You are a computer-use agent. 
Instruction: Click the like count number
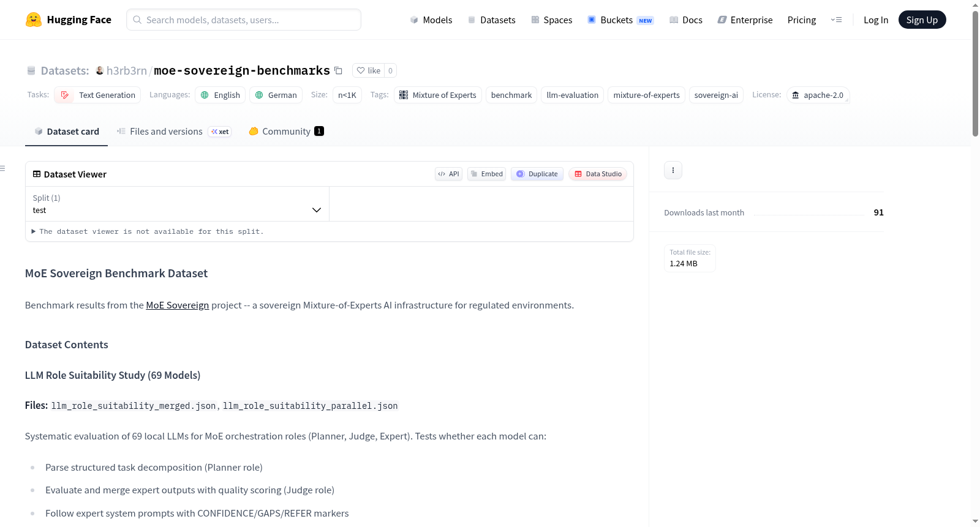390,70
